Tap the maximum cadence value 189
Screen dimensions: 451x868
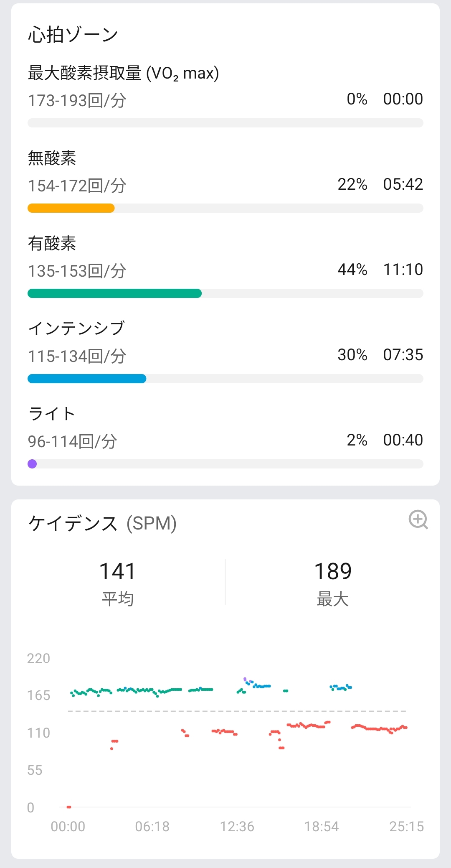(333, 571)
